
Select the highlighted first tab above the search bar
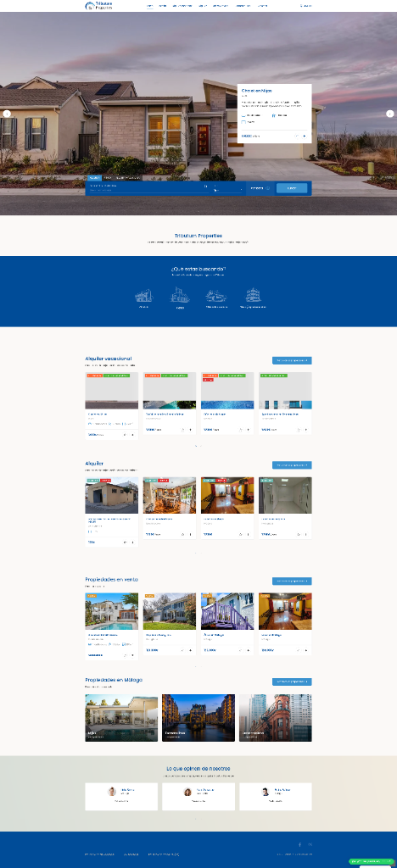point(93,178)
